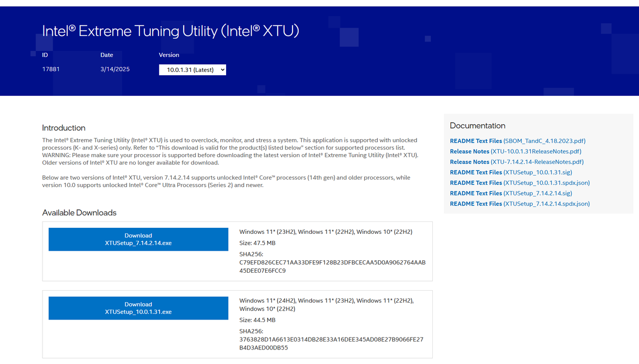Screen dimensions: 639x364
Task: Click the WARNING sentence in Introduction
Action: point(230,155)
